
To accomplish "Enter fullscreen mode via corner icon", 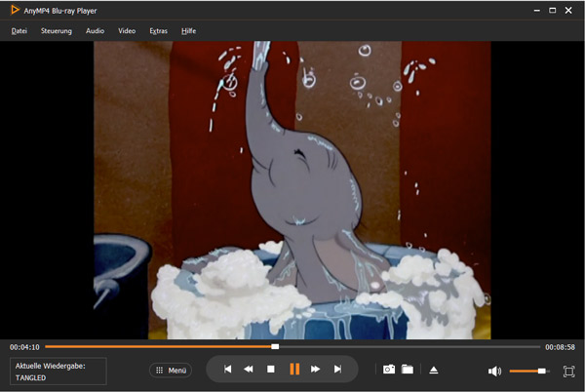I will (569, 372).
